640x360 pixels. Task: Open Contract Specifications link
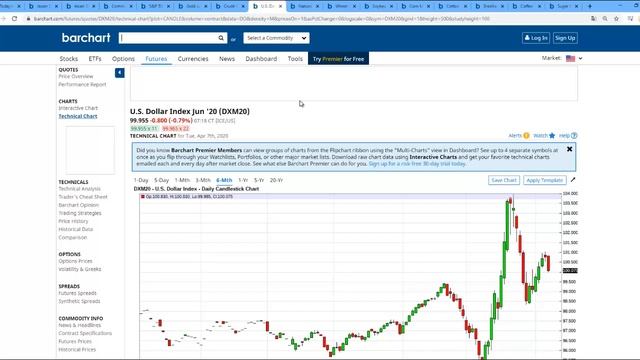85,333
